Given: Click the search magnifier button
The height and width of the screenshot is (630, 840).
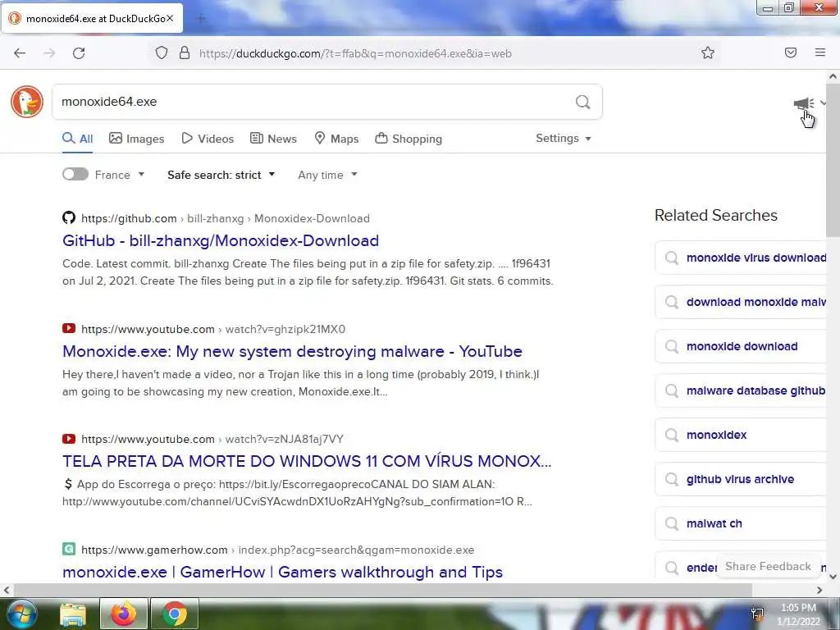Looking at the screenshot, I should [583, 102].
